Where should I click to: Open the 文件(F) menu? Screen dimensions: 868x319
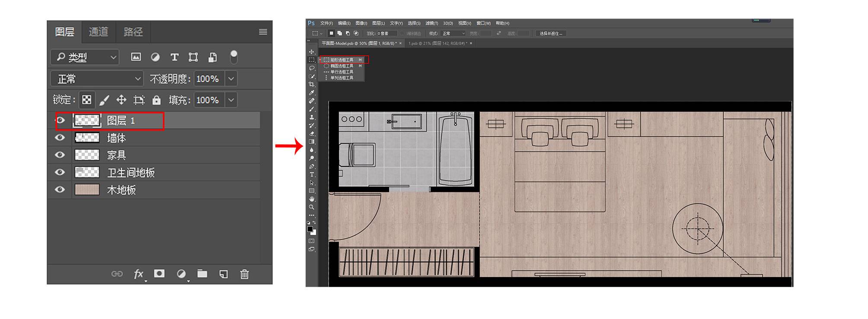(326, 23)
